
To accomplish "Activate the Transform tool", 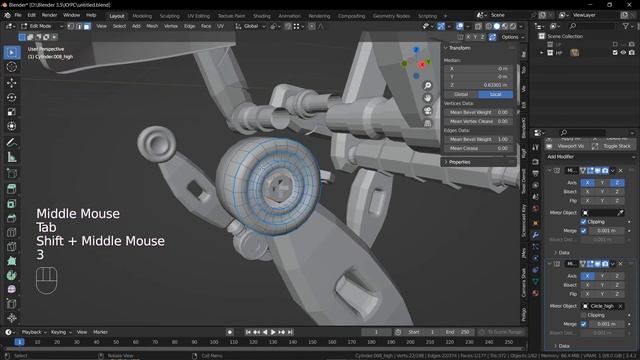I will tap(11, 126).
